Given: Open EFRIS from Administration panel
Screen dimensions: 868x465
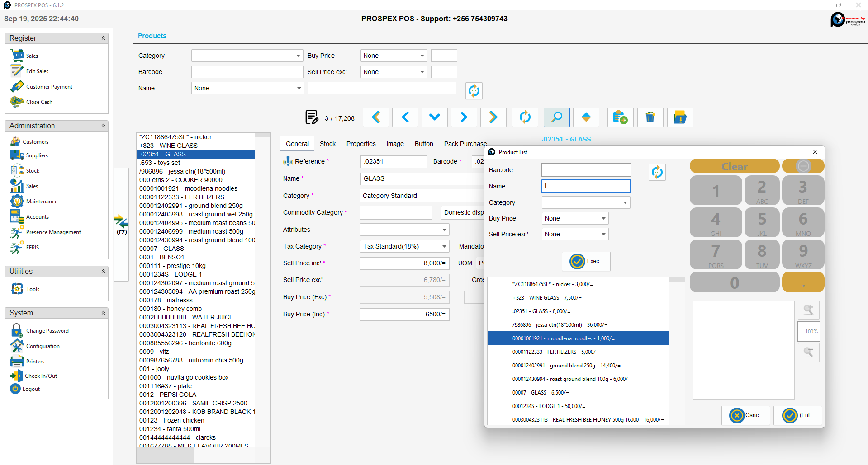Looking at the screenshot, I should pyautogui.click(x=32, y=248).
